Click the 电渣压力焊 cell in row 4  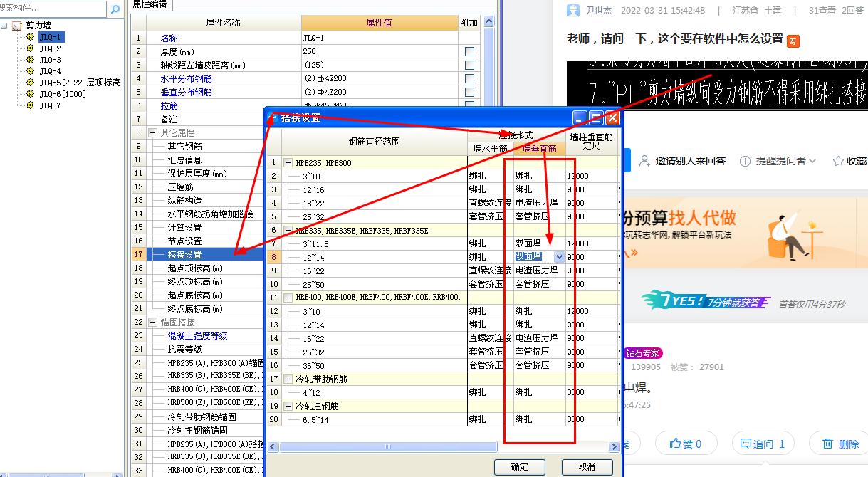pos(540,203)
